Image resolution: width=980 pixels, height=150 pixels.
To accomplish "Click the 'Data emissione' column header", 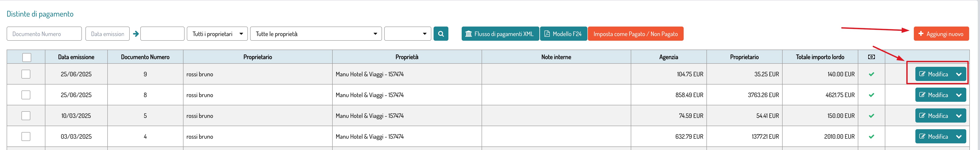I will (76, 57).
